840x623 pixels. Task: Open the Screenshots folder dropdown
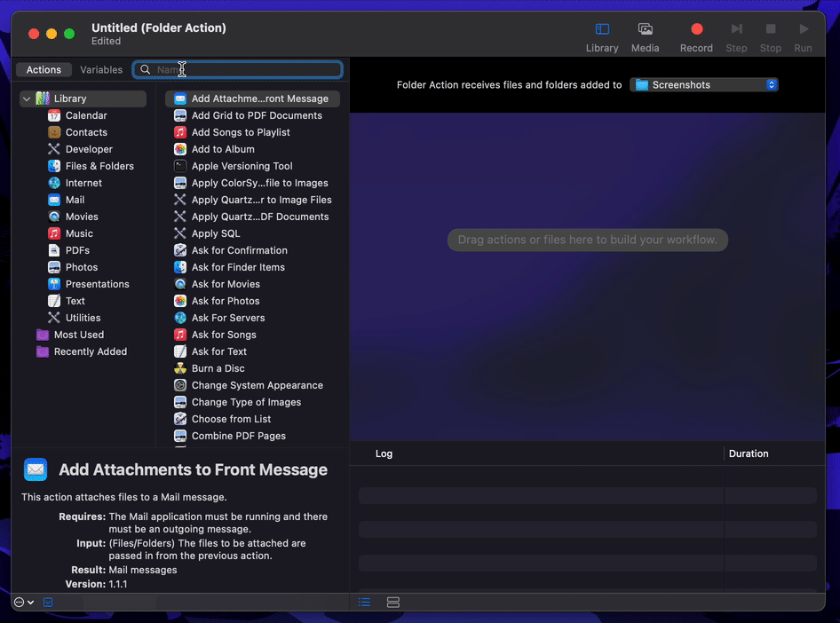pos(703,84)
